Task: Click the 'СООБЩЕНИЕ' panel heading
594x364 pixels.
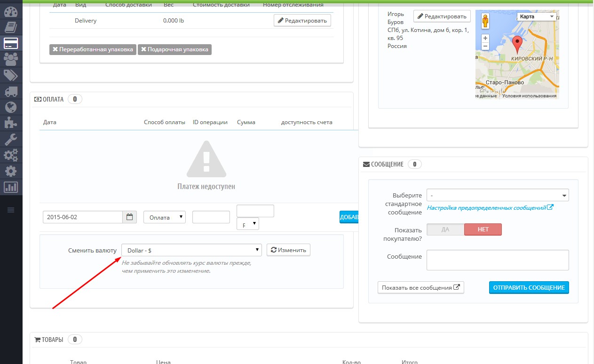Action: coord(387,164)
